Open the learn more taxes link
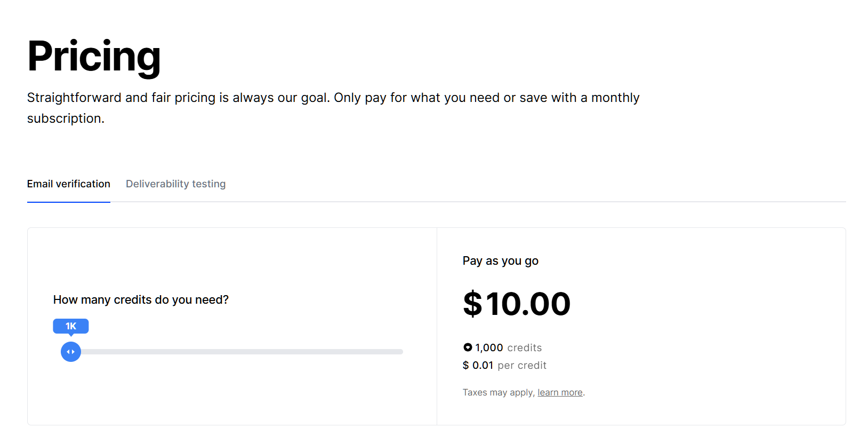Screen dimensions: 868x435 point(560,392)
